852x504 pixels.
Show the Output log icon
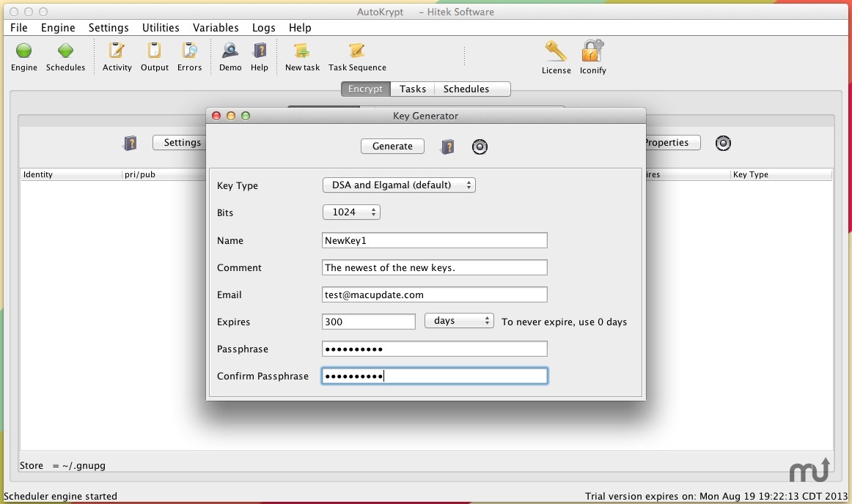155,51
